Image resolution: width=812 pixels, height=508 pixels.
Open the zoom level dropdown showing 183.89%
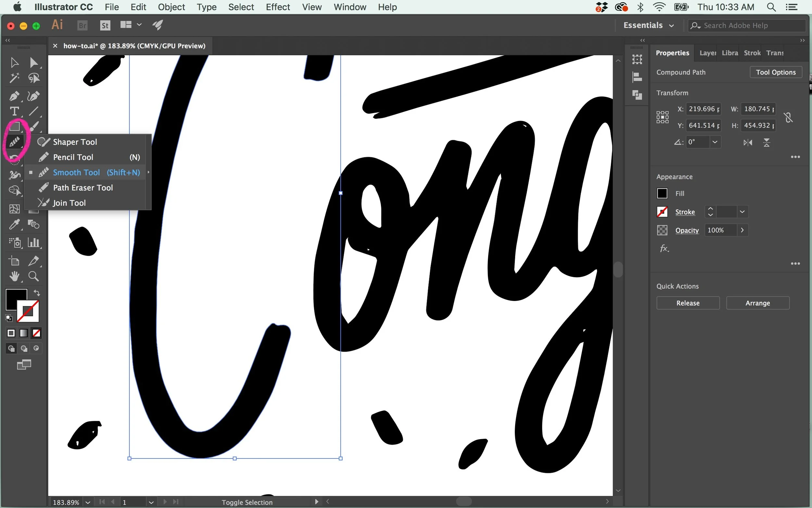point(88,502)
